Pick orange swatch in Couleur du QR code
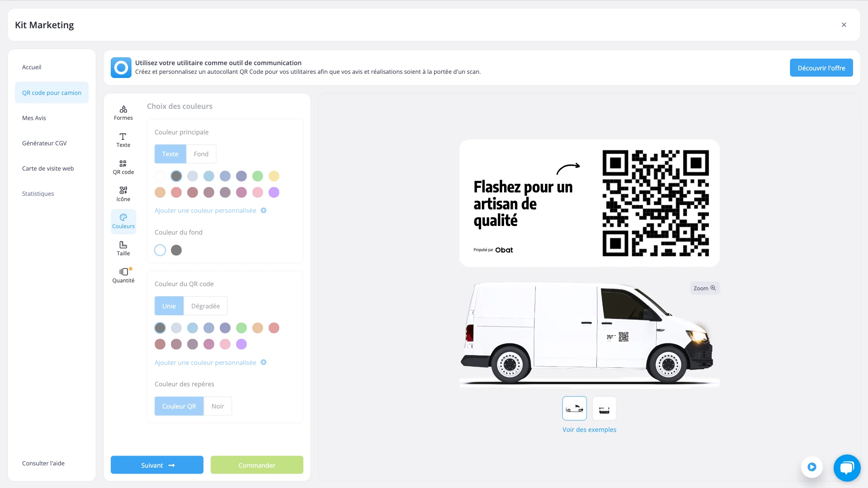 tap(258, 328)
